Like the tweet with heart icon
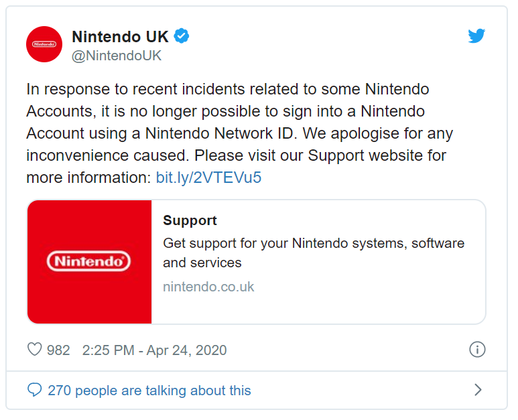Image resolution: width=518 pixels, height=420 pixels. pyautogui.click(x=34, y=350)
